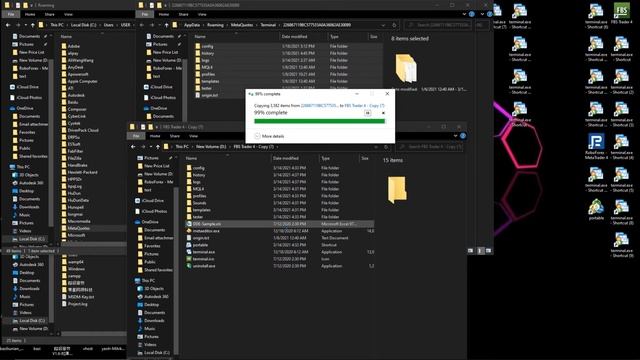640x360 pixels.
Task: Open address bar history dropdown in AppData Terminal window
Action: (383, 25)
